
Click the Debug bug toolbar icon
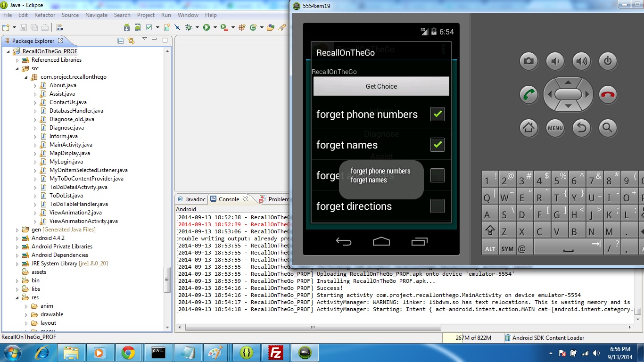(x=189, y=27)
